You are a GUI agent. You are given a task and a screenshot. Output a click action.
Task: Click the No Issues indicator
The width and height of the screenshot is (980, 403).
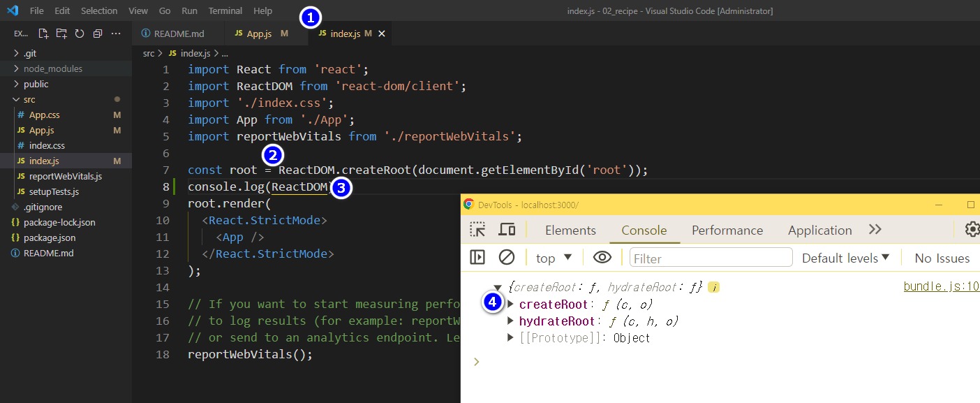[x=942, y=258]
